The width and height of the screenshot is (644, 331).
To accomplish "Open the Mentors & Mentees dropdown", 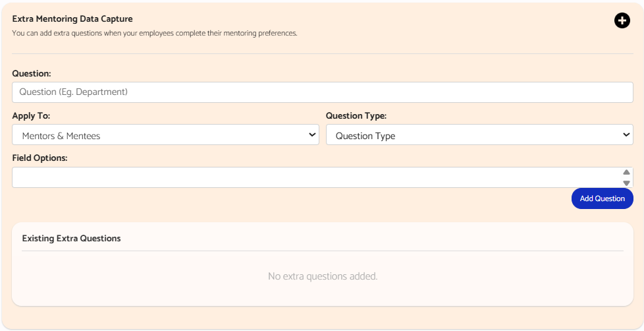I will coord(165,135).
